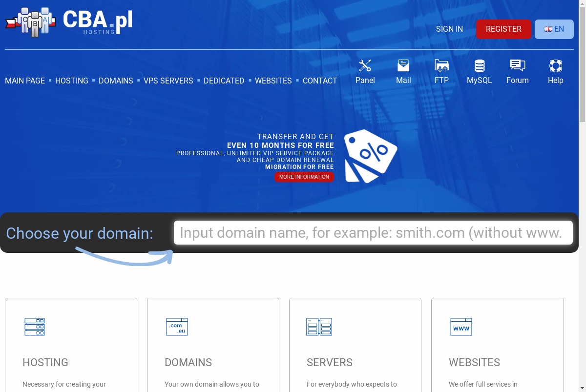Image resolution: width=586 pixels, height=392 pixels.
Task: Click the WEBSITES card heading
Action: [x=475, y=362]
